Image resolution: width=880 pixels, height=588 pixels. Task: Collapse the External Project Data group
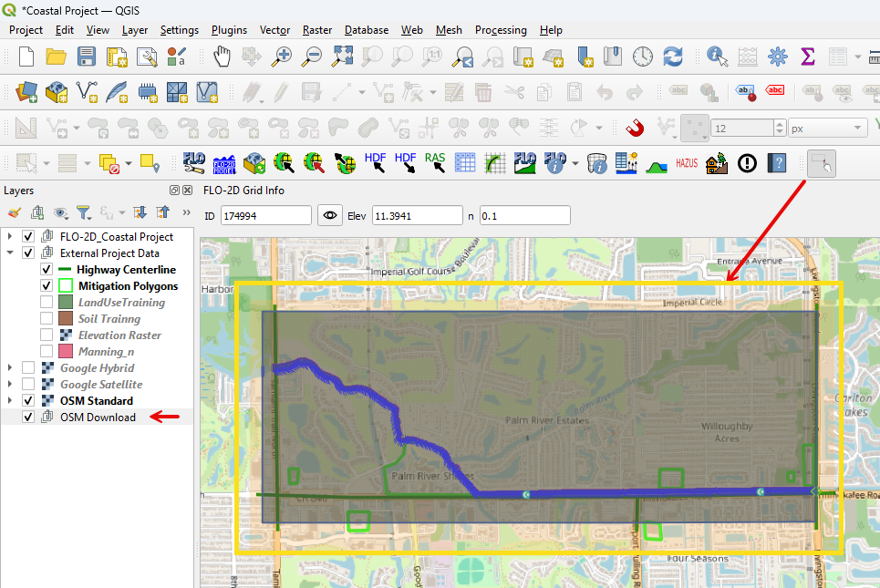tap(10, 253)
